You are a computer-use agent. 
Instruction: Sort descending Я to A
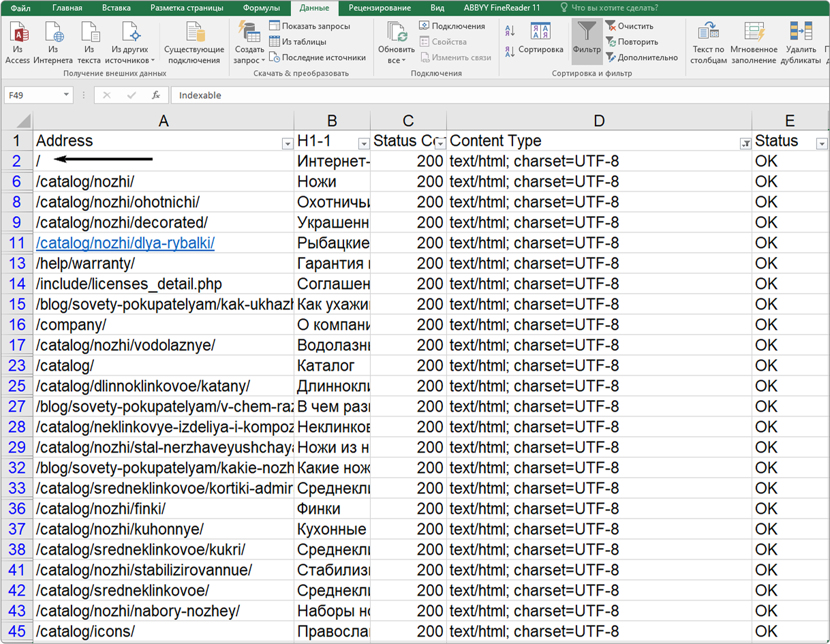click(510, 52)
